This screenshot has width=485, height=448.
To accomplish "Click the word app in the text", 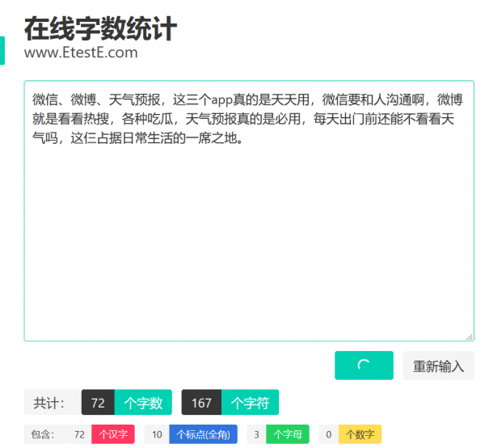I will click(x=221, y=100).
